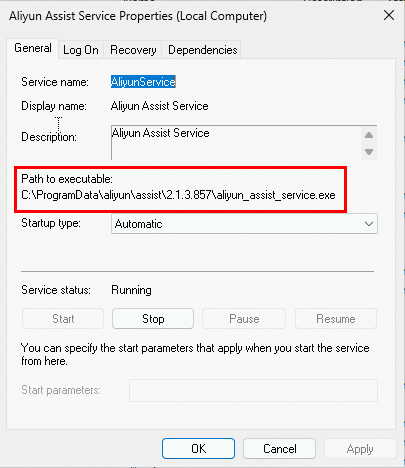Close the Aliyun Assist Service Properties dialog
405x468 pixels.
point(389,15)
